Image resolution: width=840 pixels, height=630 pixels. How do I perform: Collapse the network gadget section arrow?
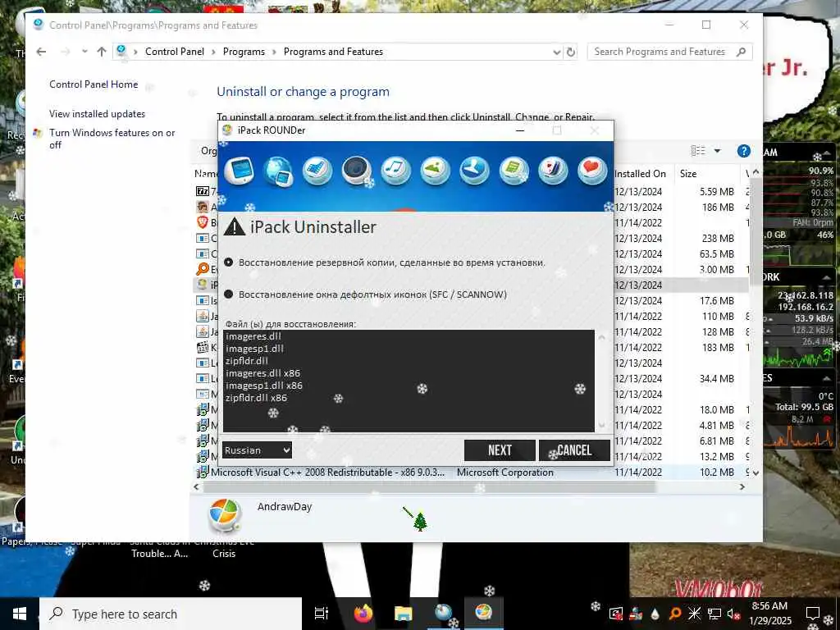click(827, 277)
